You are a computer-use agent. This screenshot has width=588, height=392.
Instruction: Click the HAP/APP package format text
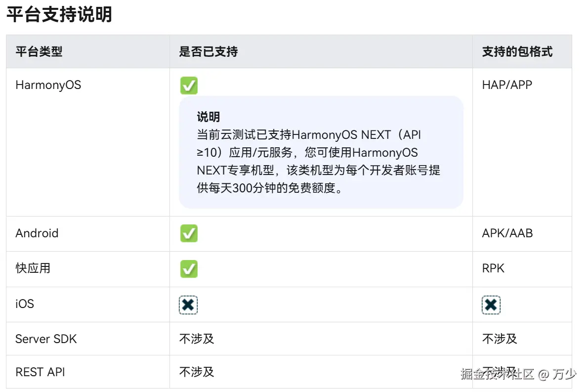click(x=507, y=85)
